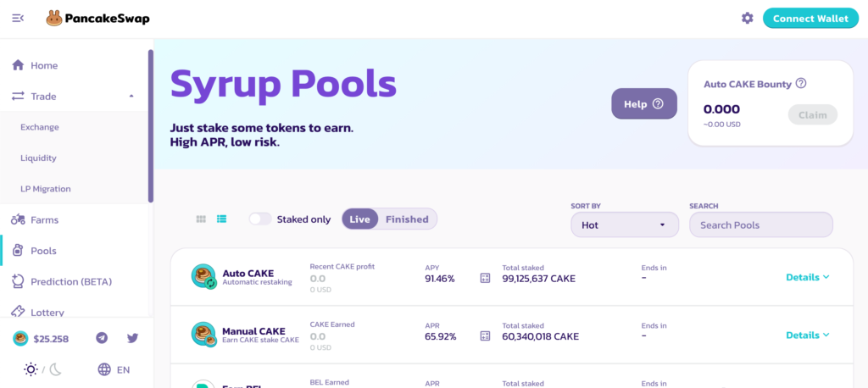Viewport: 868px width, 388px height.
Task: Open the Sort By Hot dropdown
Action: (x=624, y=225)
